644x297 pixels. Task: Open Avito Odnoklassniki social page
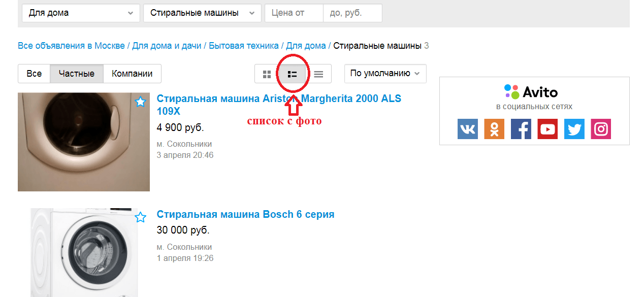point(494,129)
